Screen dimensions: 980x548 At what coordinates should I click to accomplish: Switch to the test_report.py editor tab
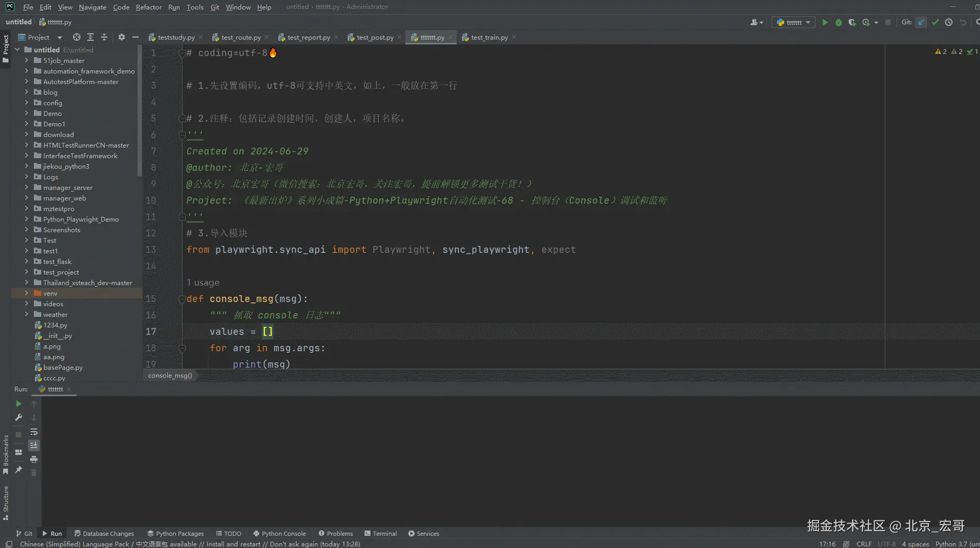pyautogui.click(x=308, y=38)
